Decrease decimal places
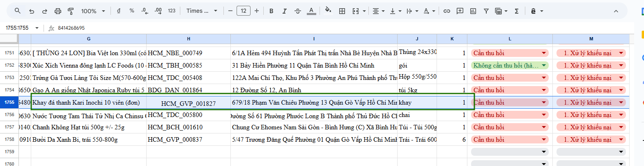The width and height of the screenshot is (644, 166). tap(145, 11)
